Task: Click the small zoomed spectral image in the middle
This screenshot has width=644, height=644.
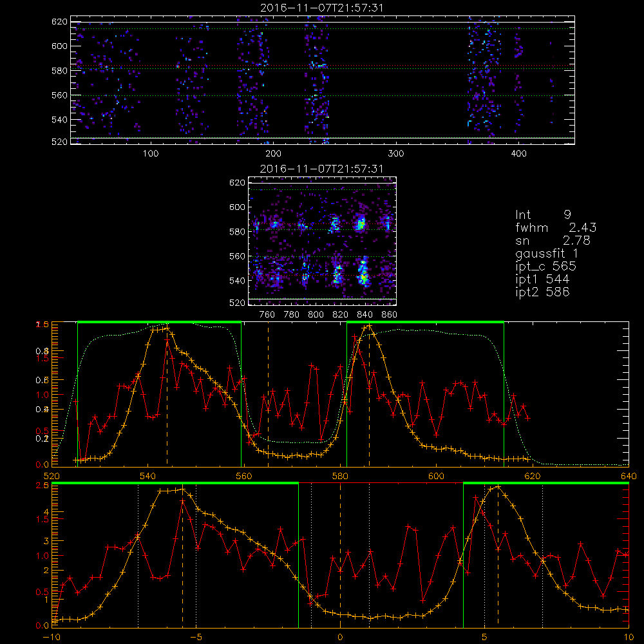Action: [x=322, y=241]
